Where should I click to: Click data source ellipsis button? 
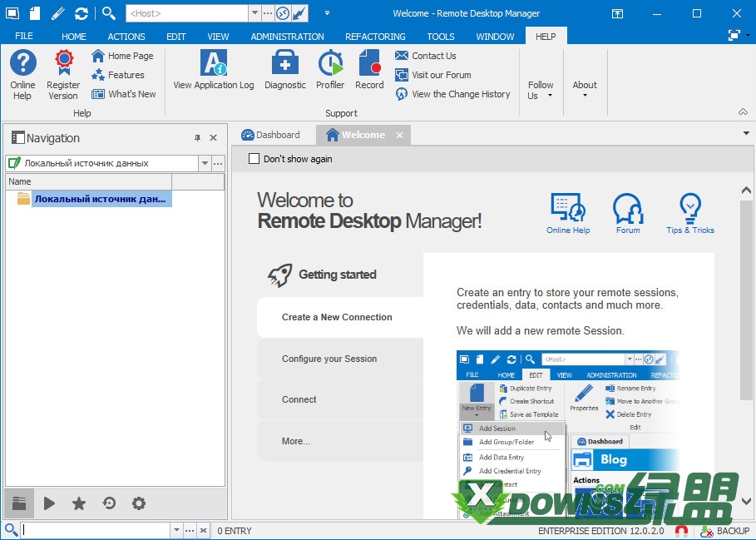(218, 163)
